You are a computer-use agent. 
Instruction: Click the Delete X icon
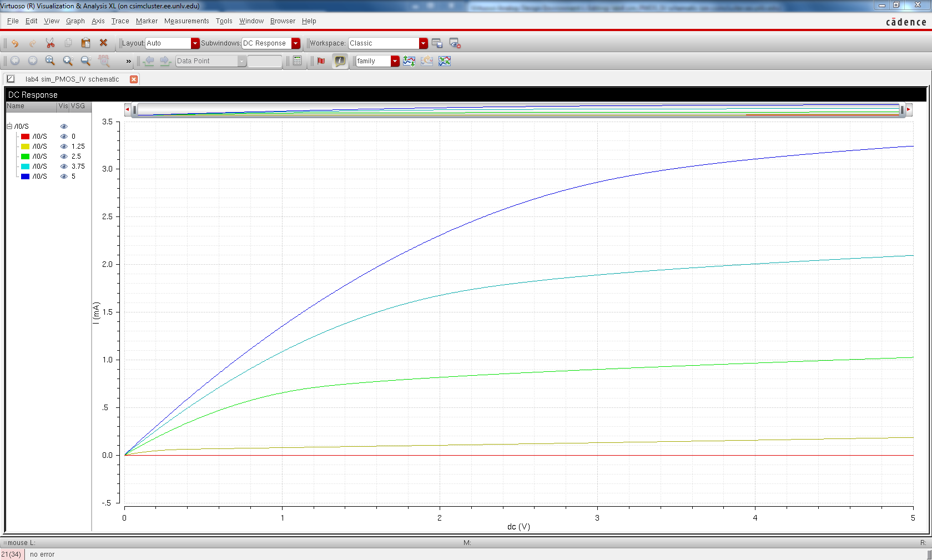103,43
